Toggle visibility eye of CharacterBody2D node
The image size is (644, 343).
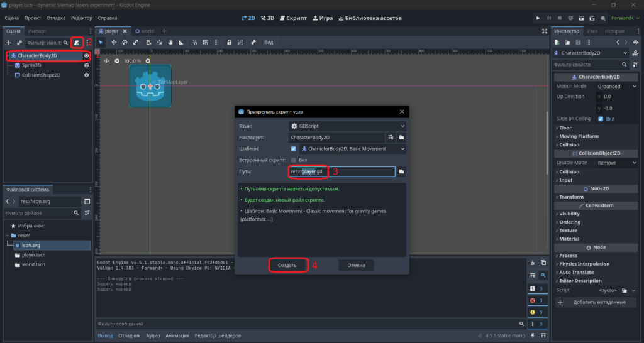(x=86, y=56)
